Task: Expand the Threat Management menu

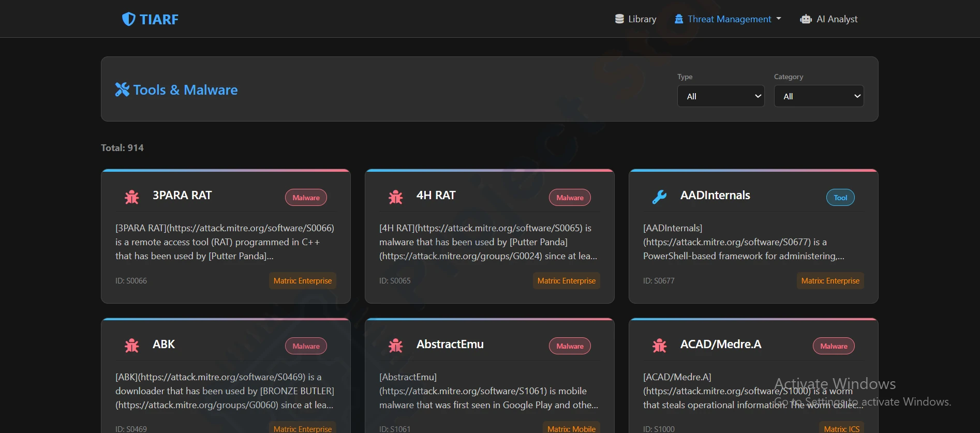Action: click(x=728, y=19)
